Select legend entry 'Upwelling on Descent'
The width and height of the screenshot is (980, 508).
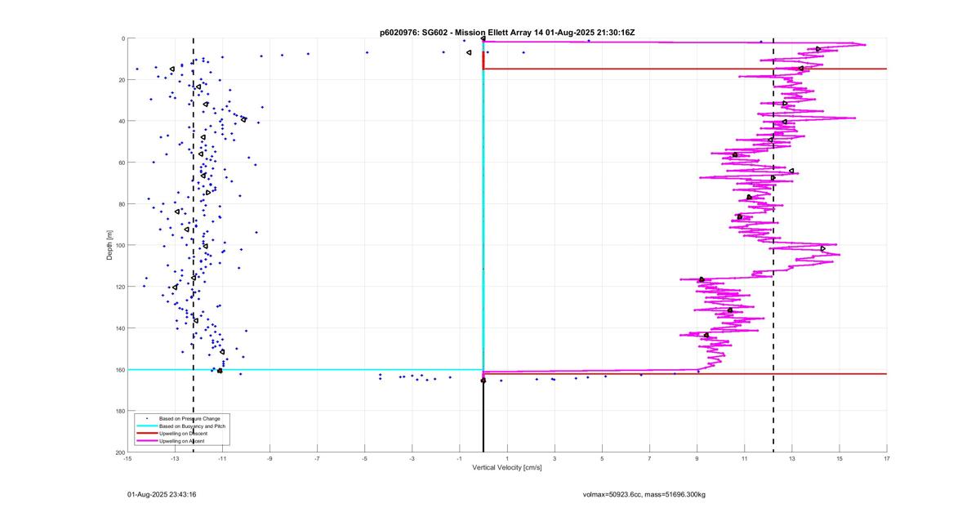[x=183, y=434]
